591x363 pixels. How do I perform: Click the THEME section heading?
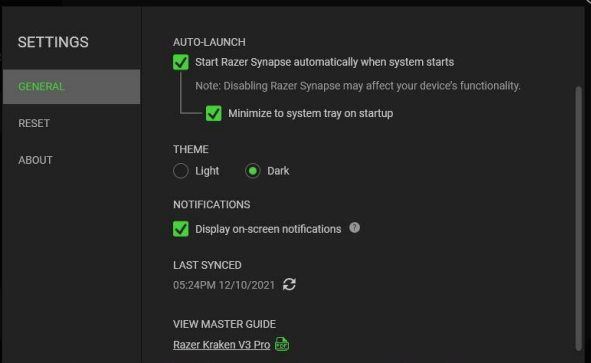click(x=191, y=149)
